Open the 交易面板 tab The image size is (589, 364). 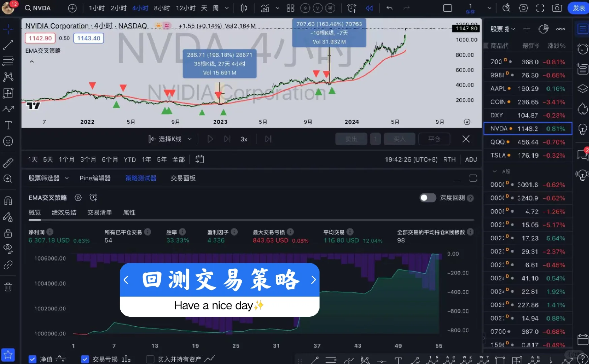point(183,178)
